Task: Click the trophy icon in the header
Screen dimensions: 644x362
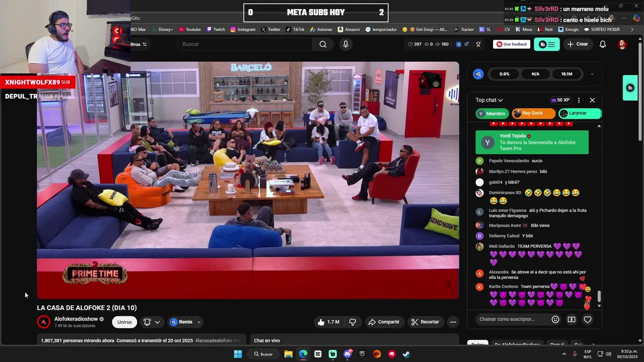Action: point(478,44)
